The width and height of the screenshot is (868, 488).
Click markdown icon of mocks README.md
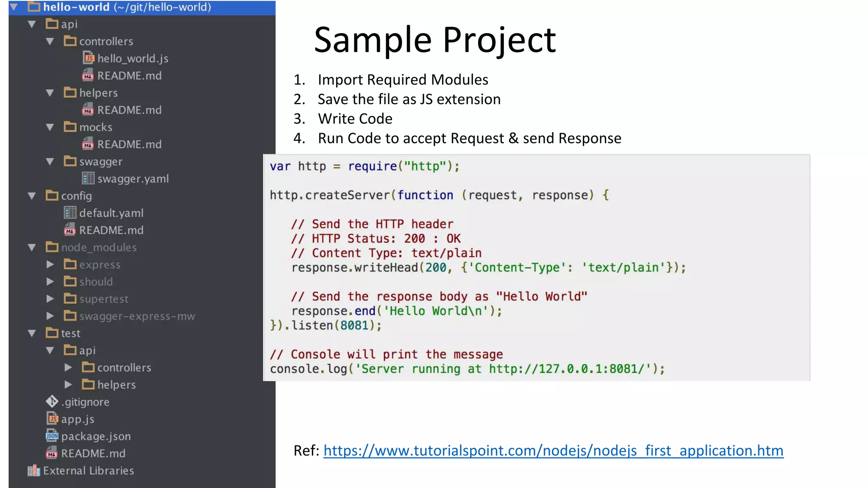(88, 144)
